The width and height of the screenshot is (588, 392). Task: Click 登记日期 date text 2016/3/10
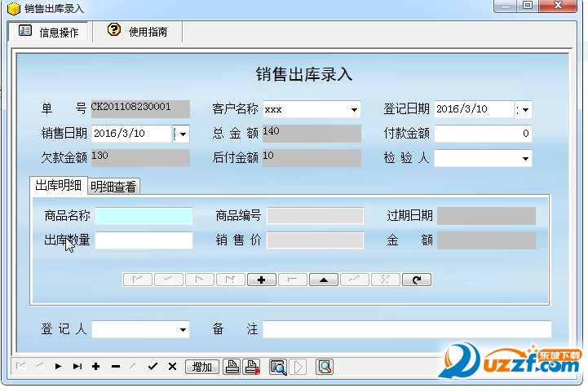pyautogui.click(x=462, y=108)
